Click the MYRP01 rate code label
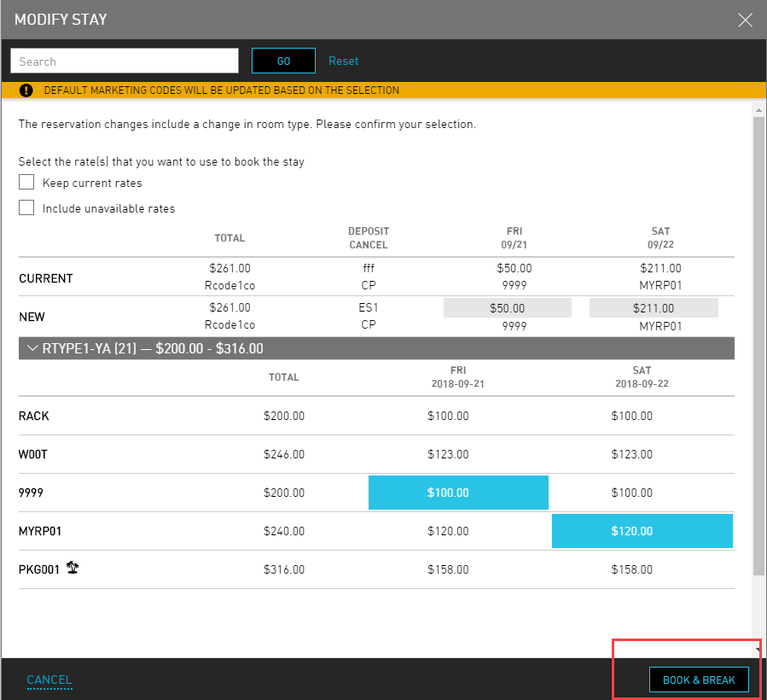Viewport: 767px width, 700px height. tap(40, 531)
